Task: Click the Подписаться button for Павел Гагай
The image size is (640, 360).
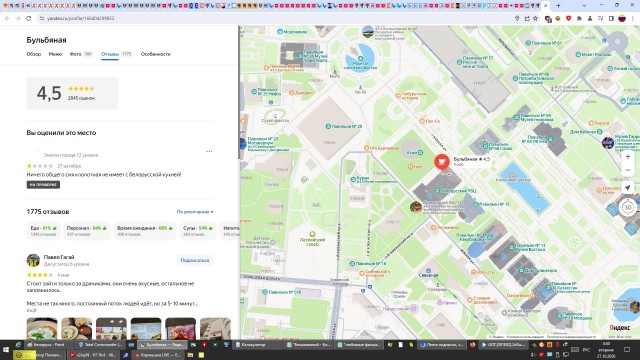Action: [x=195, y=260]
